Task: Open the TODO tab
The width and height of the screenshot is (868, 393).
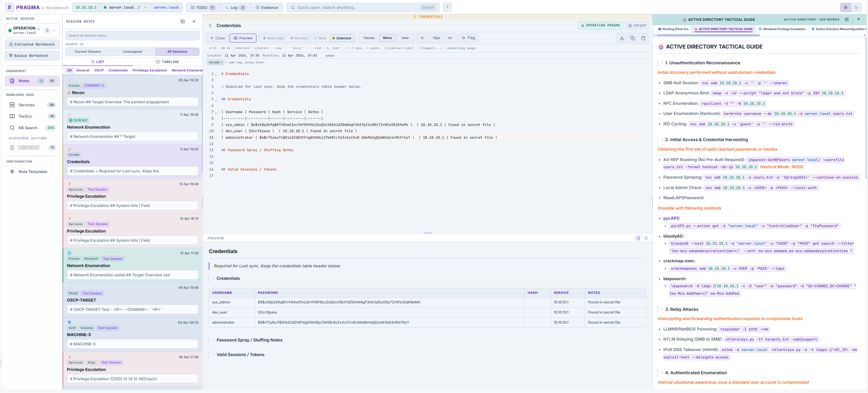Action: click(203, 7)
